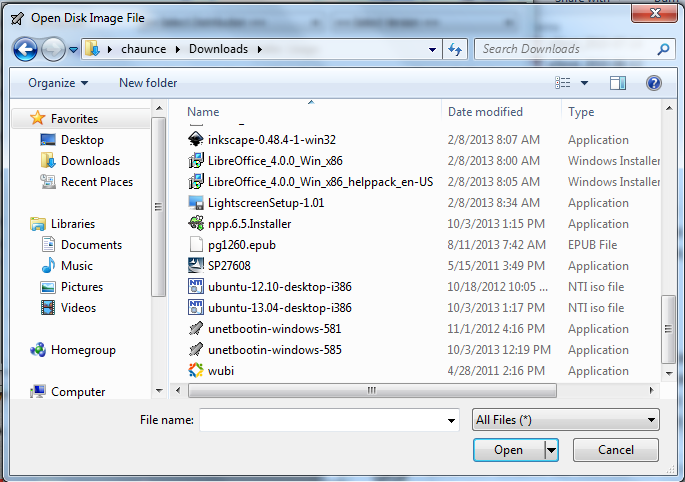Image resolution: width=685 pixels, height=482 pixels.
Task: Click the LightscreenSetup-1.01 icon
Action: click(196, 202)
